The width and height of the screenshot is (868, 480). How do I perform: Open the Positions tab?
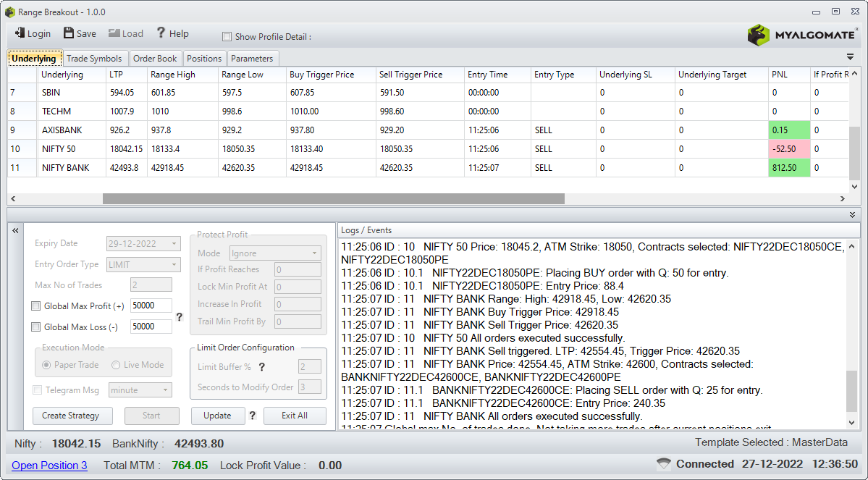[204, 59]
